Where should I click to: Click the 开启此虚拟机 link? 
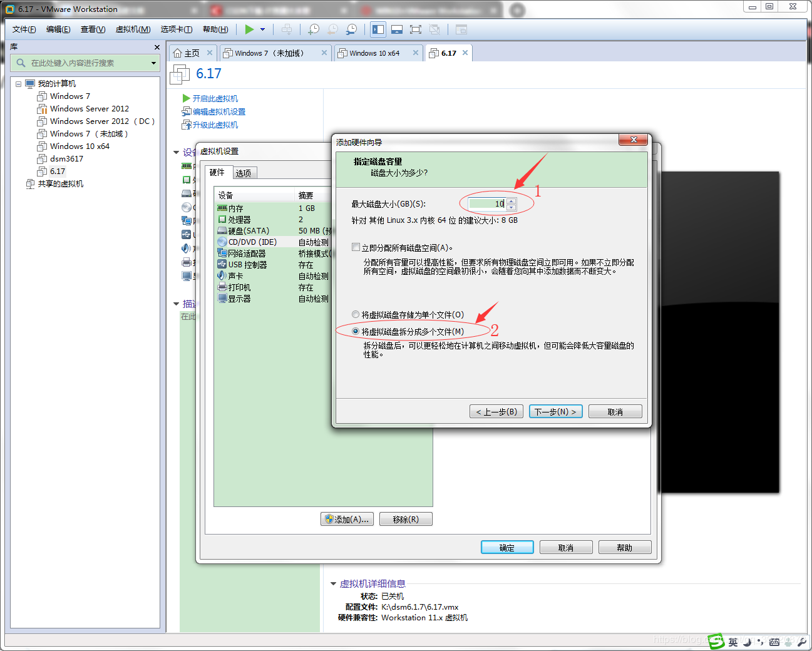click(215, 99)
